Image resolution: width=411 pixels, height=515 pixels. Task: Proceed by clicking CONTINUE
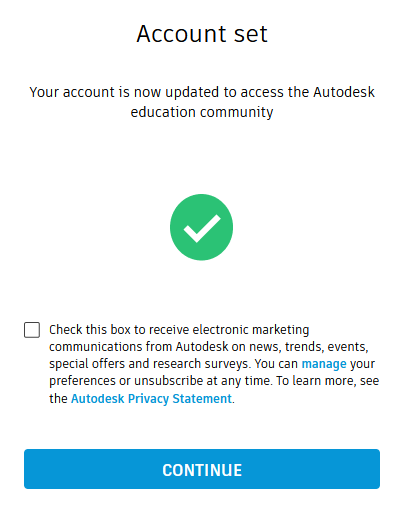tap(202, 469)
